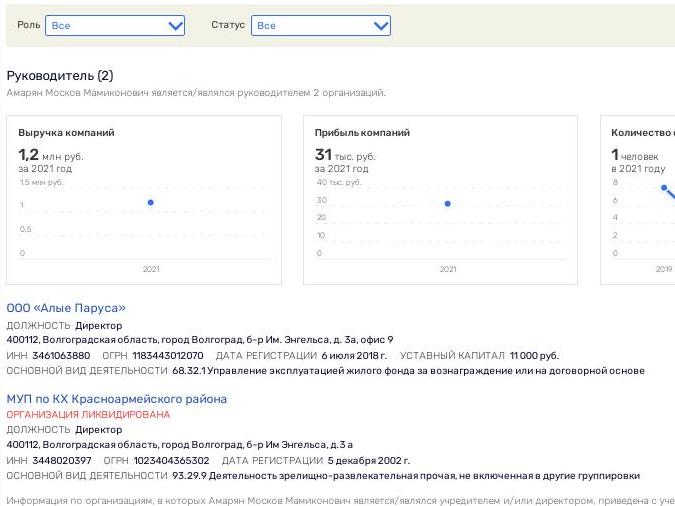The image size is (675, 506).
Task: Select the Алые Паруса address line with офис 9
Action: (200, 340)
